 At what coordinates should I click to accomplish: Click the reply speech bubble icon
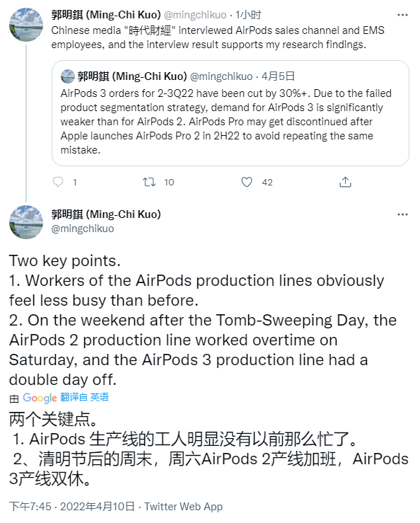[x=58, y=182]
